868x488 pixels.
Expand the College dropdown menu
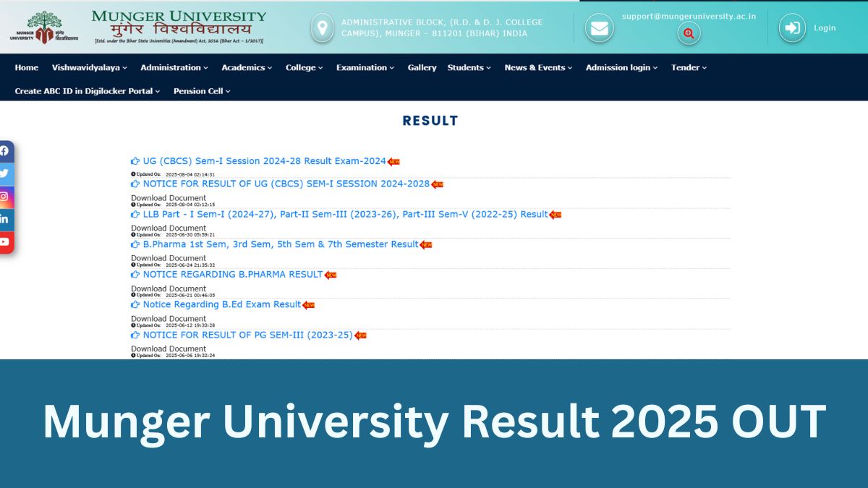click(304, 67)
